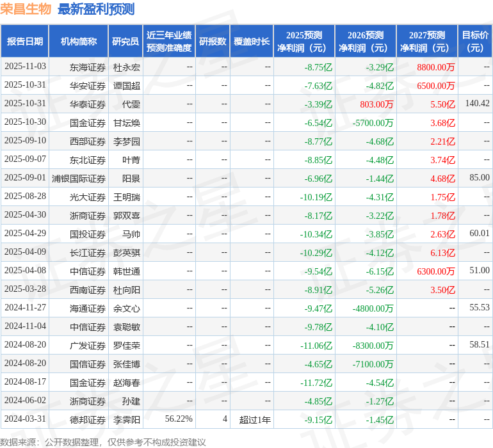The image size is (493, 448).
Task: Click the 140.42 target price cell
Action: 477,104
